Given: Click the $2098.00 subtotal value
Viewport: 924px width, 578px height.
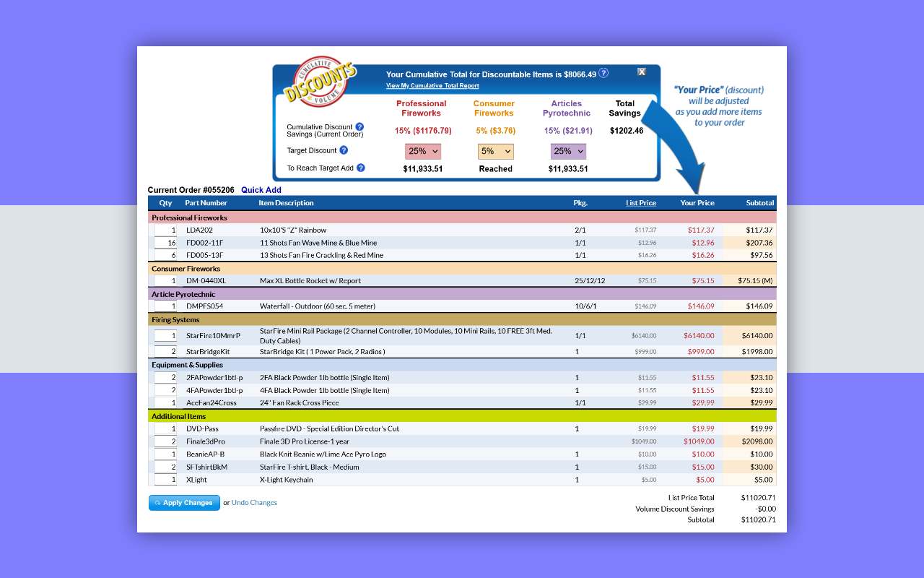Looking at the screenshot, I should tap(757, 441).
